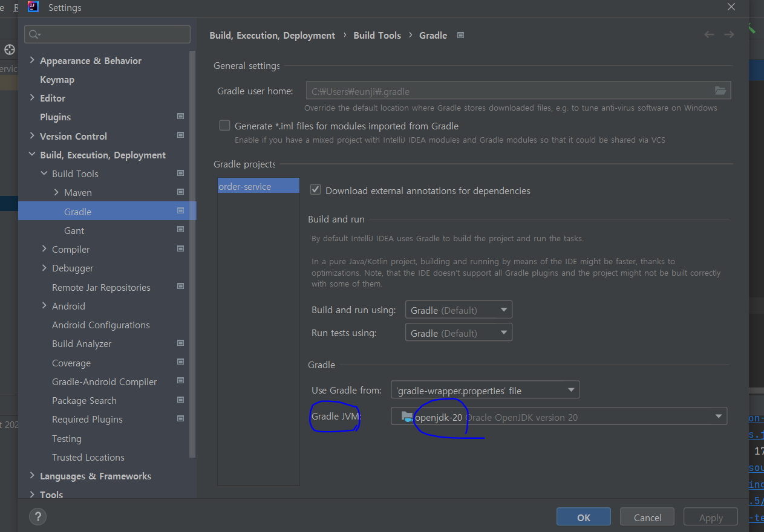Click the help question mark icon
The height and width of the screenshot is (532, 764).
[x=38, y=517]
